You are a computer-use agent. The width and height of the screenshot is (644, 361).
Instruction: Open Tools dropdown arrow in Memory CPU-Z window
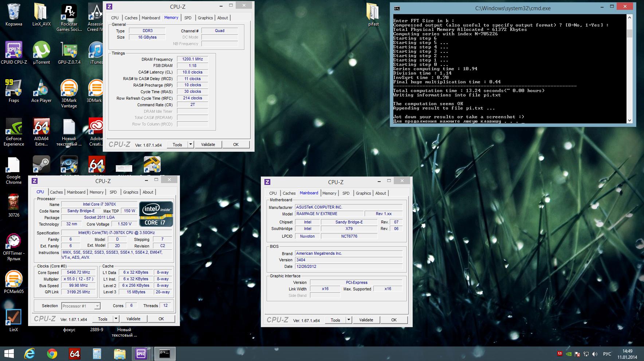[190, 144]
